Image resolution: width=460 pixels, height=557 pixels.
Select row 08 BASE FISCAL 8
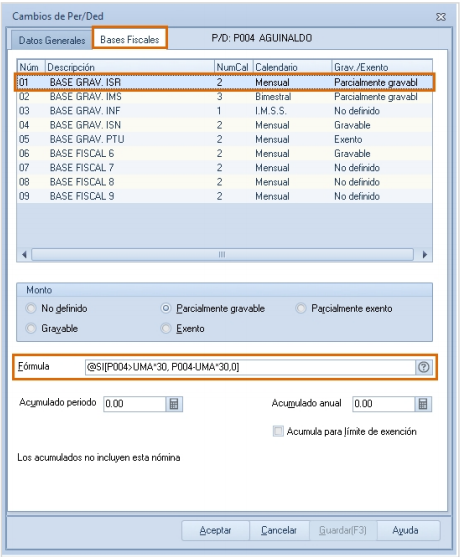pos(224,182)
